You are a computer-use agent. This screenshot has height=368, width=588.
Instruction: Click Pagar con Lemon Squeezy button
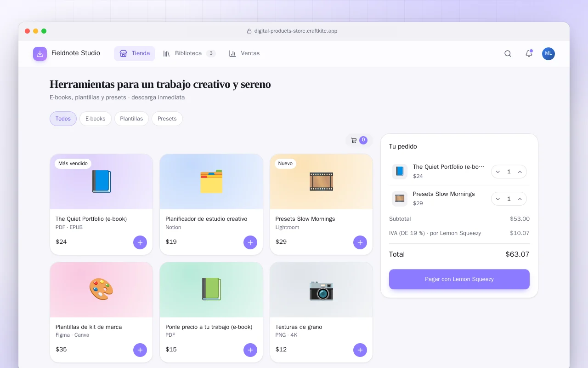click(459, 279)
